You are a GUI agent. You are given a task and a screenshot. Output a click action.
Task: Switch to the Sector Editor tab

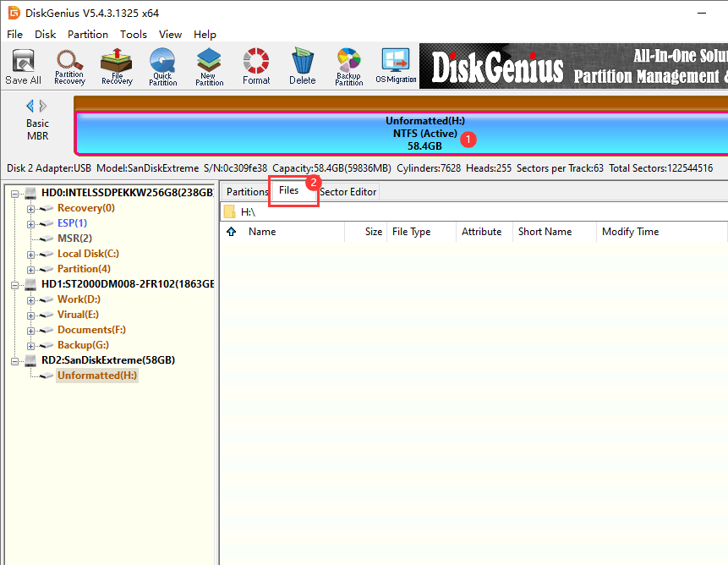[348, 192]
